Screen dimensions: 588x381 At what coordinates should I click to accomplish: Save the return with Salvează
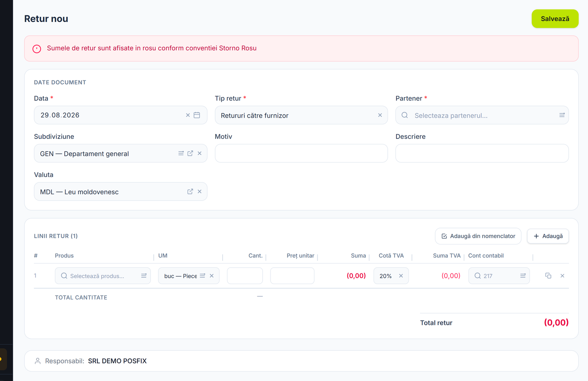pos(555,18)
